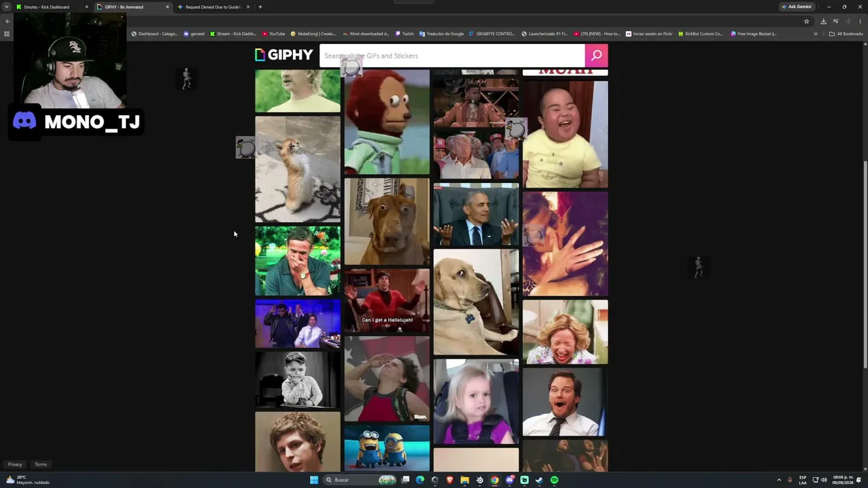Open Most downloaded bookmark
The height and width of the screenshot is (488, 868).
(366, 34)
